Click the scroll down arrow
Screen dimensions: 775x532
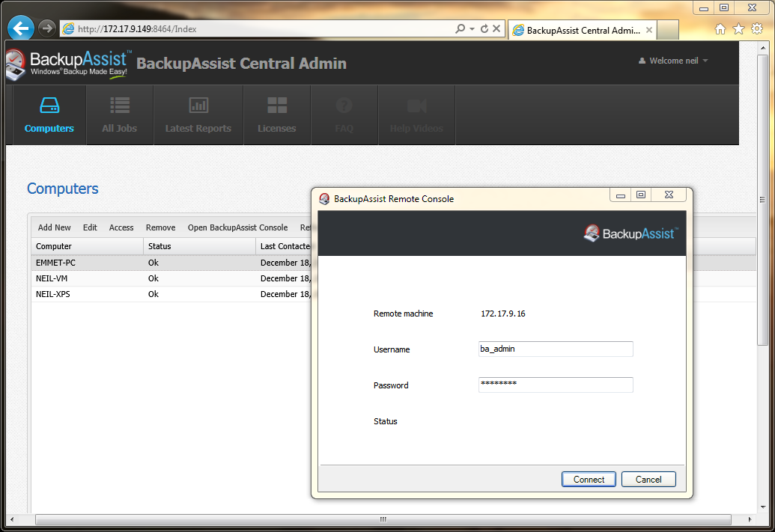[762, 507]
